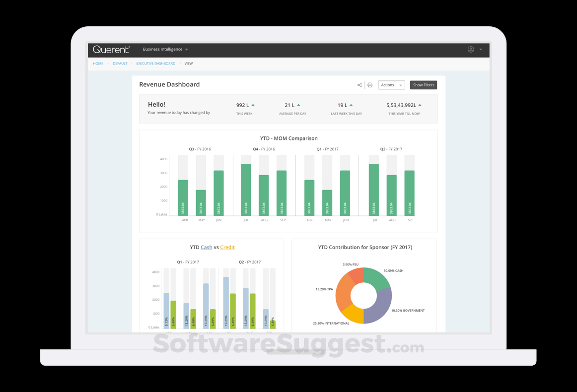The width and height of the screenshot is (577, 392).
Task: Click the up arrow beside 5,53,43,992L
Action: (x=419, y=104)
